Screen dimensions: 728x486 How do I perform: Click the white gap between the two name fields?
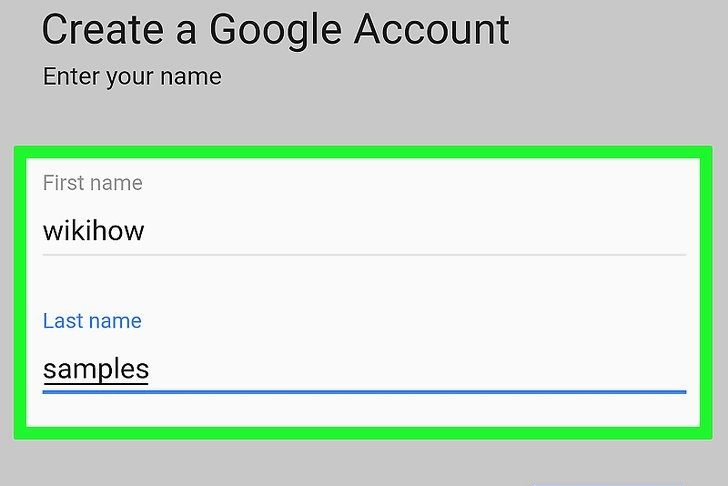point(364,285)
